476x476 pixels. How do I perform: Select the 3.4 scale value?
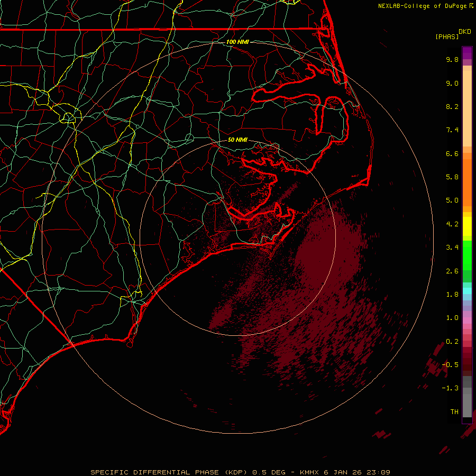(x=452, y=248)
